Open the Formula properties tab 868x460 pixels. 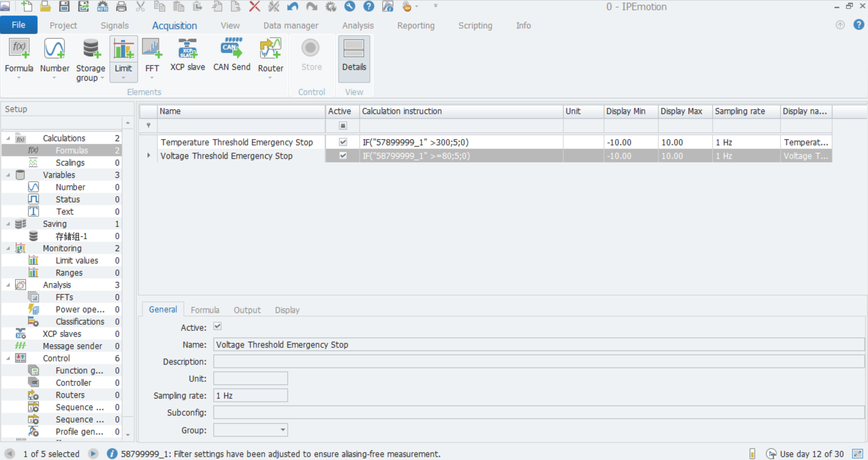point(205,310)
